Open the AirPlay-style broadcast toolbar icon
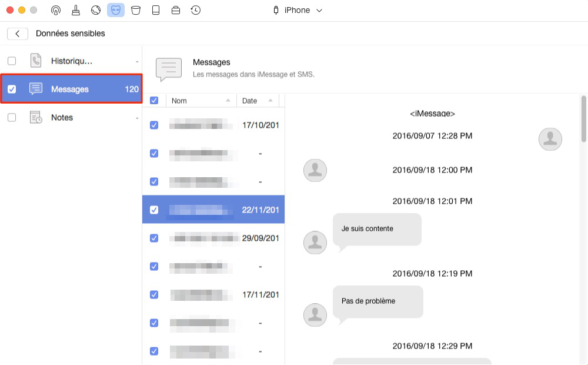This screenshot has height=365, width=588. pos(55,10)
